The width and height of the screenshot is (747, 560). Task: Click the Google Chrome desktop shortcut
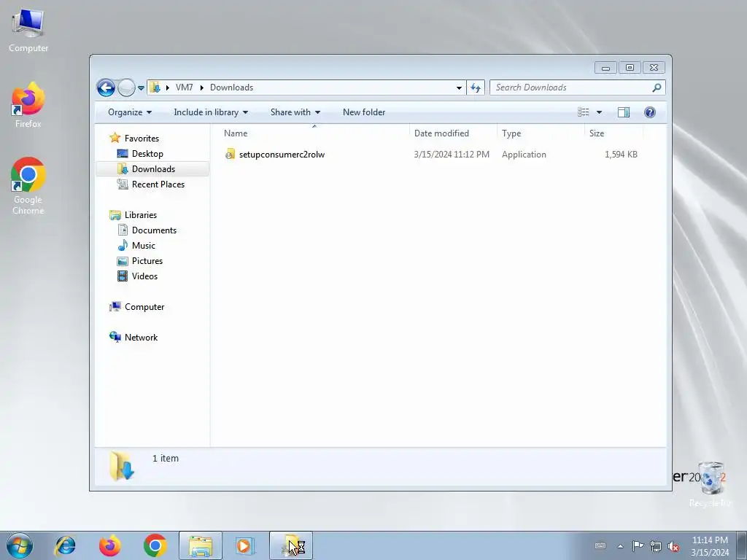click(x=28, y=186)
